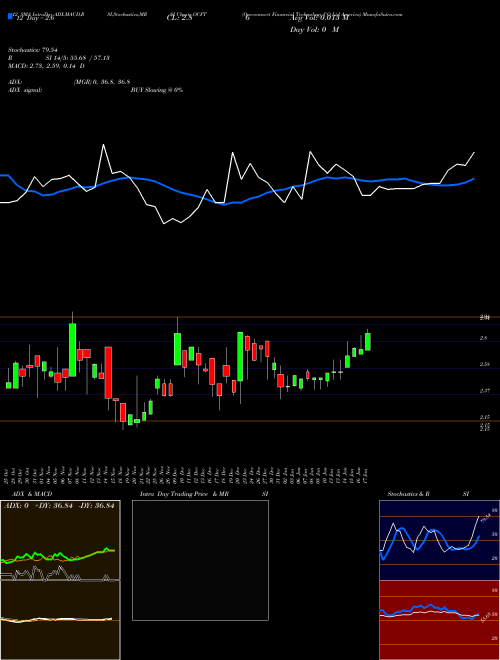Click the 'Intra Day Trading Price & MR' title
This screenshot has width=500, height=660.
pos(184,494)
